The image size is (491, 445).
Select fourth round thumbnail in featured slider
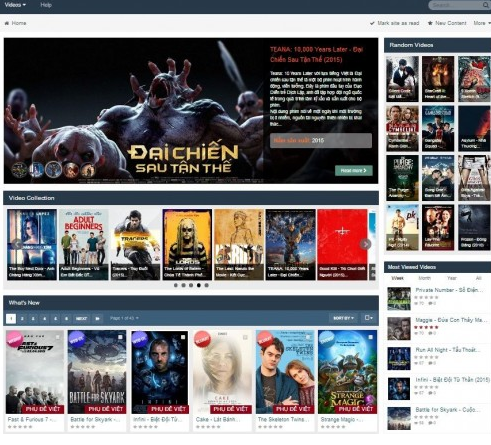click(x=71, y=169)
